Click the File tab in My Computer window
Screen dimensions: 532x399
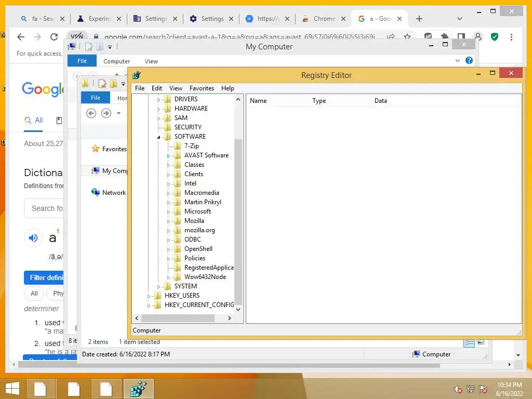click(82, 61)
